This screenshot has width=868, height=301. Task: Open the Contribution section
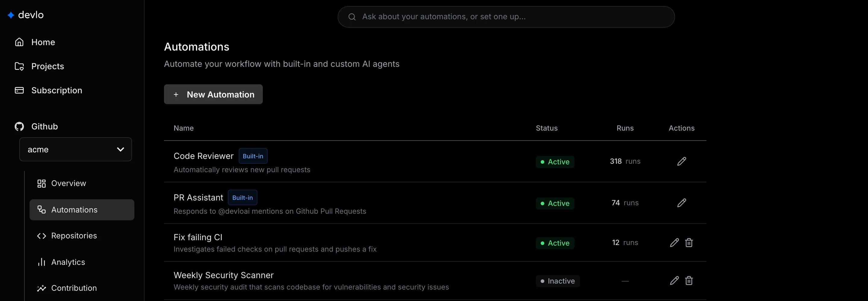(x=67, y=288)
